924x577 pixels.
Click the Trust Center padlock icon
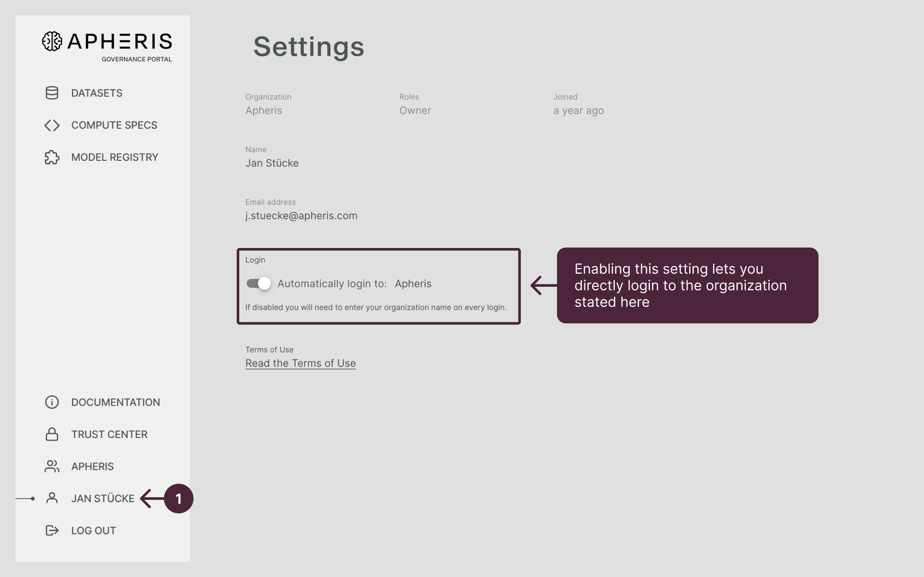tap(52, 434)
